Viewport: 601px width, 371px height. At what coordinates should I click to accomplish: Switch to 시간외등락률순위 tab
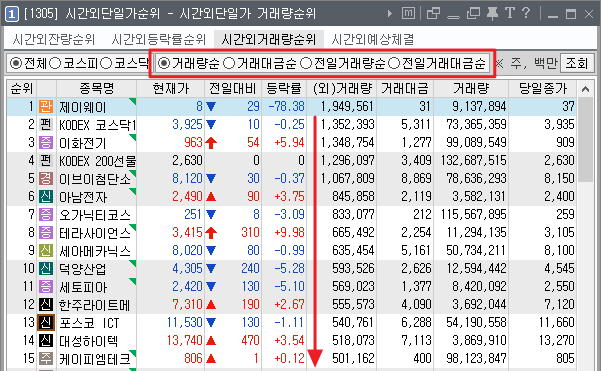[x=158, y=39]
